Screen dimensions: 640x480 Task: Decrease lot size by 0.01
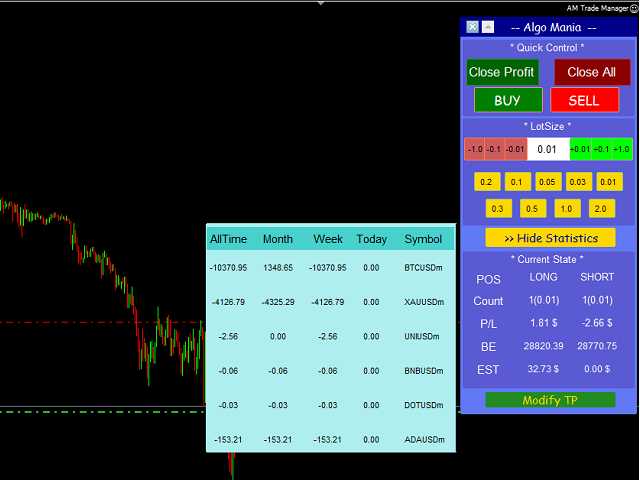point(514,149)
